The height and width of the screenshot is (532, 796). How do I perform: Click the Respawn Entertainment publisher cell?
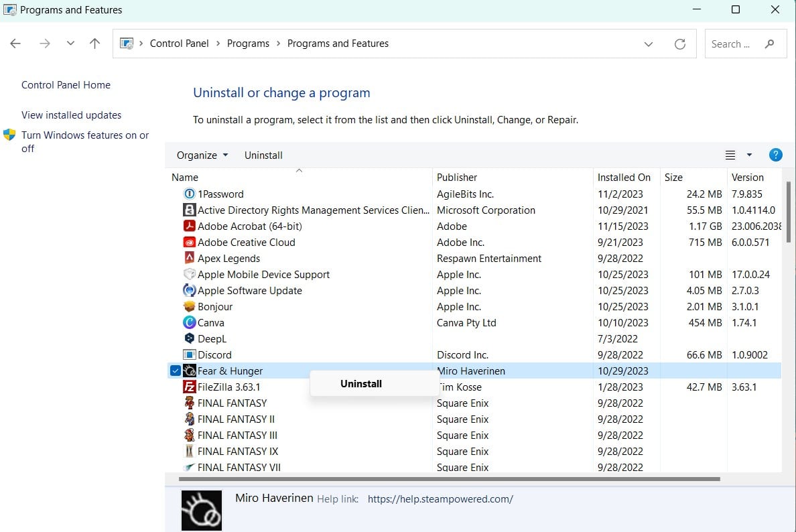(x=489, y=259)
